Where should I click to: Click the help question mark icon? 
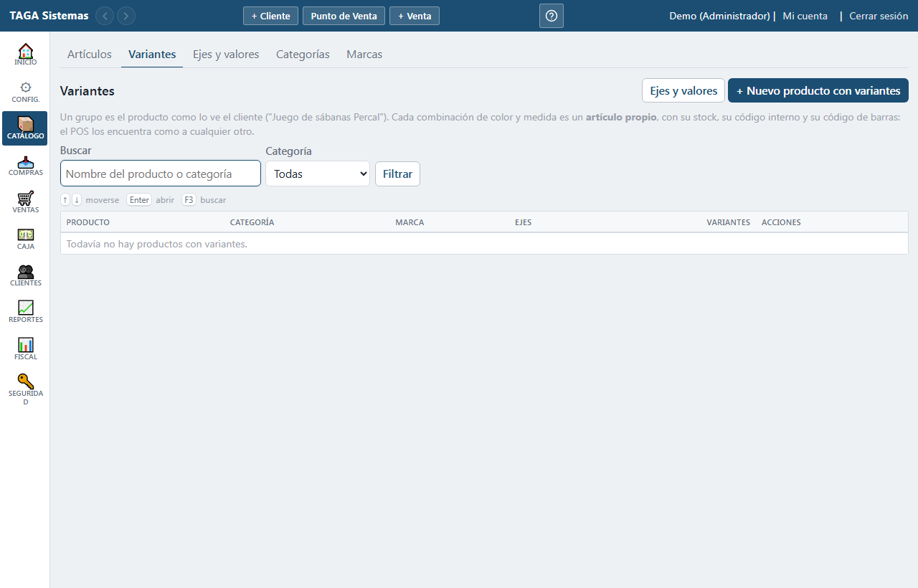tap(552, 16)
